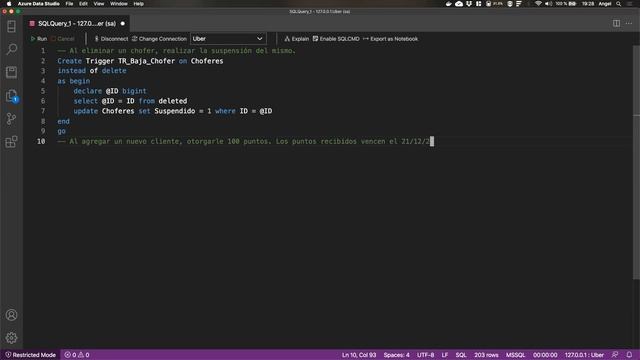Disconnect from the server
Screen dimensions: 640x360
[111, 39]
